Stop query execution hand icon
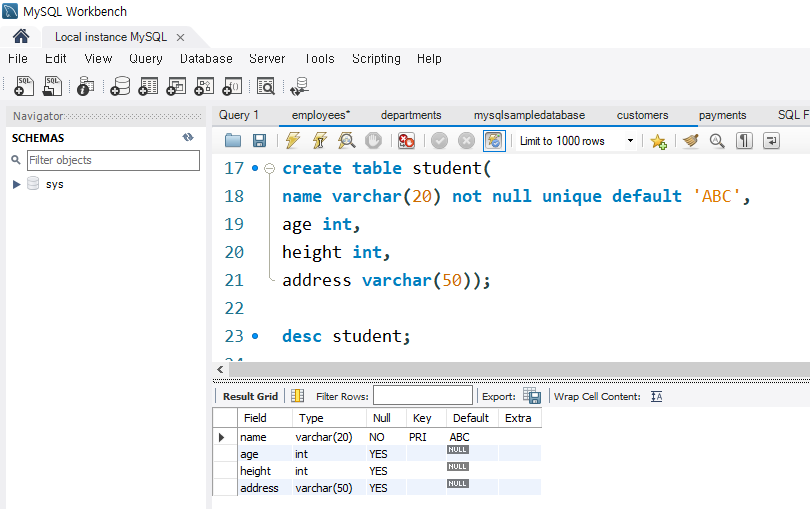 373,141
